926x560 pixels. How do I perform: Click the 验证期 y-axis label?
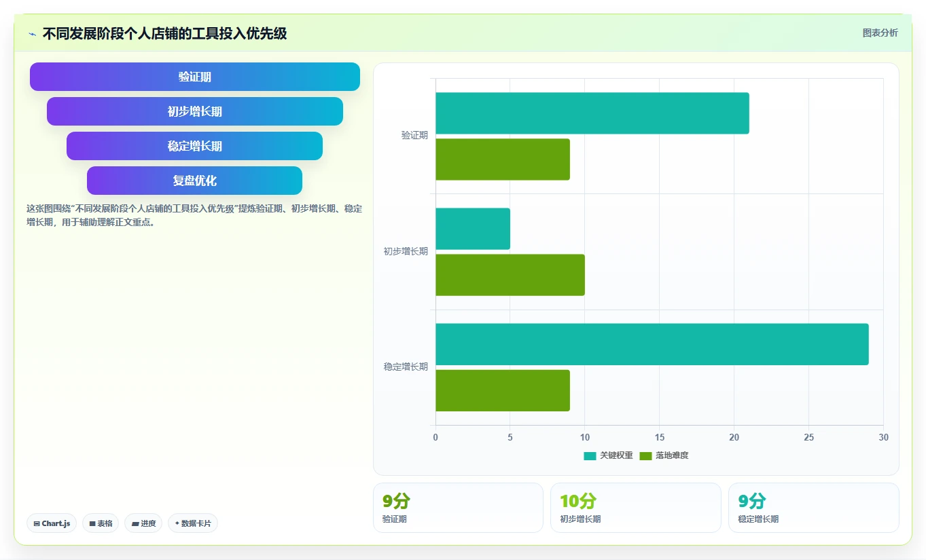pyautogui.click(x=414, y=136)
